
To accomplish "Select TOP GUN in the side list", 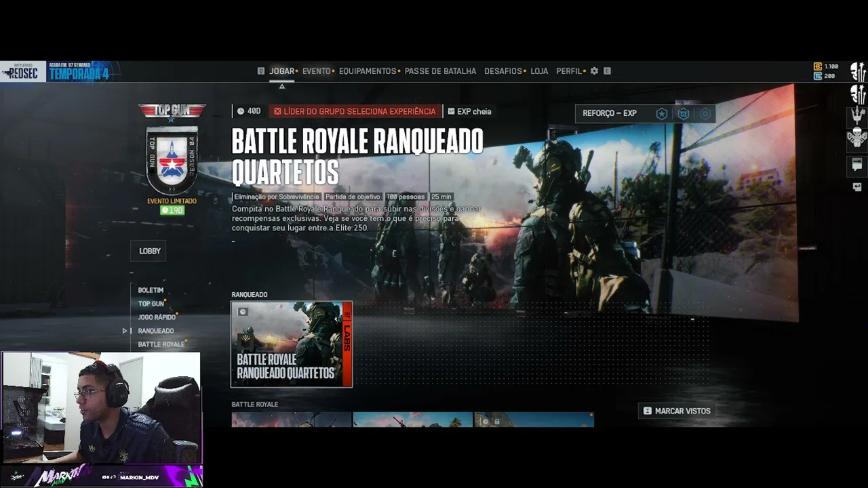I will point(151,304).
